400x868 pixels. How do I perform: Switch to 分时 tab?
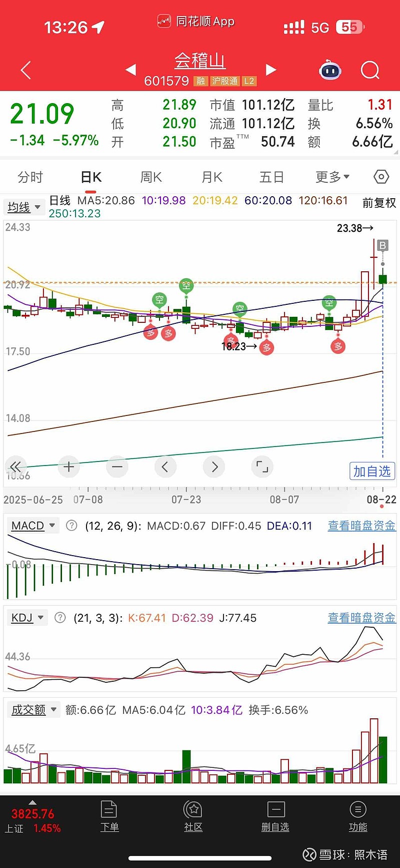(x=30, y=177)
